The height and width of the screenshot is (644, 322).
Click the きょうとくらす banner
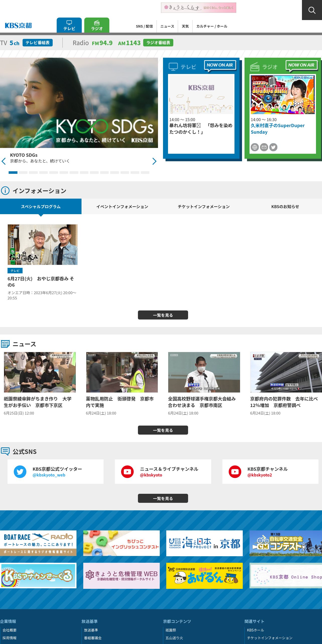pyautogui.click(x=199, y=8)
